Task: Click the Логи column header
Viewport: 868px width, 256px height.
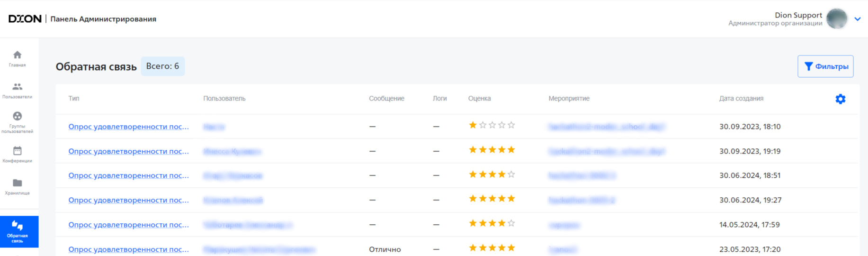Action: pos(440,99)
